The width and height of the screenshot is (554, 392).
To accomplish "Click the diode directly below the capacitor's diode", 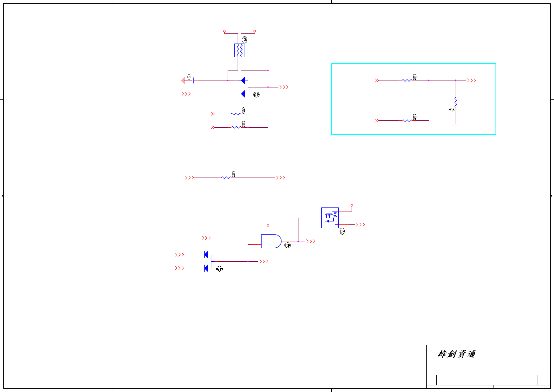I will [x=243, y=94].
